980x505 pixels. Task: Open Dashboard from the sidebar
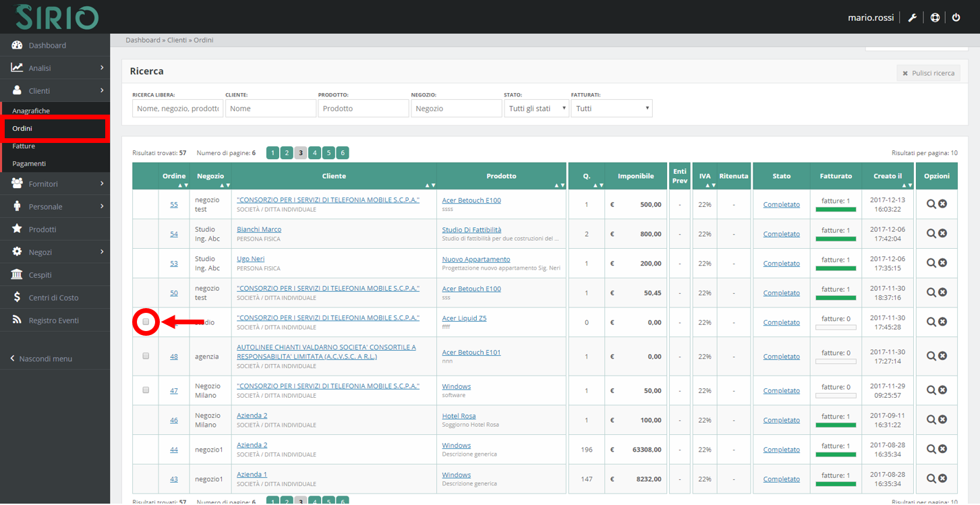[x=47, y=45]
